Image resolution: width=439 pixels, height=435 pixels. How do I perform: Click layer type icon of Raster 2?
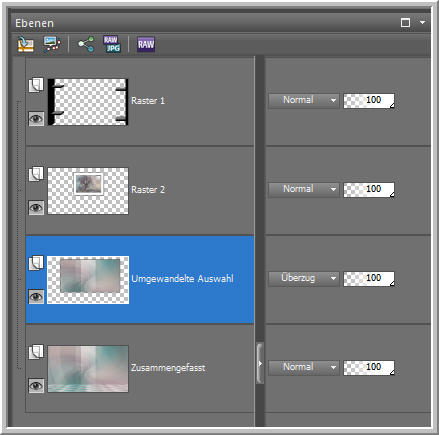coord(36,174)
